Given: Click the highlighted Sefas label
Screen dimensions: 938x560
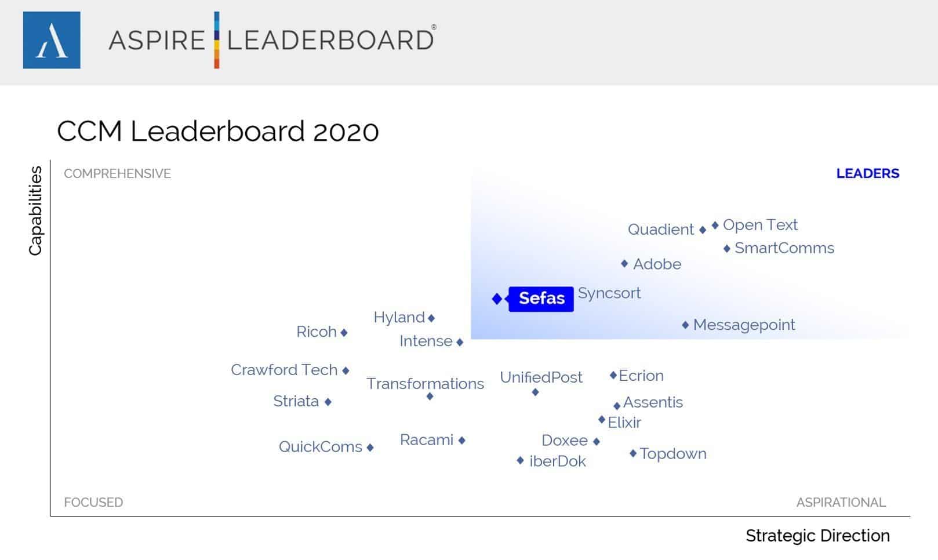Looking at the screenshot, I should [541, 299].
